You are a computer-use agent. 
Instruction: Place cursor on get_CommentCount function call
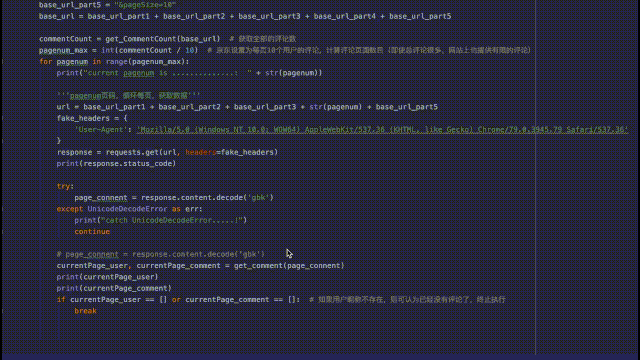point(162,39)
